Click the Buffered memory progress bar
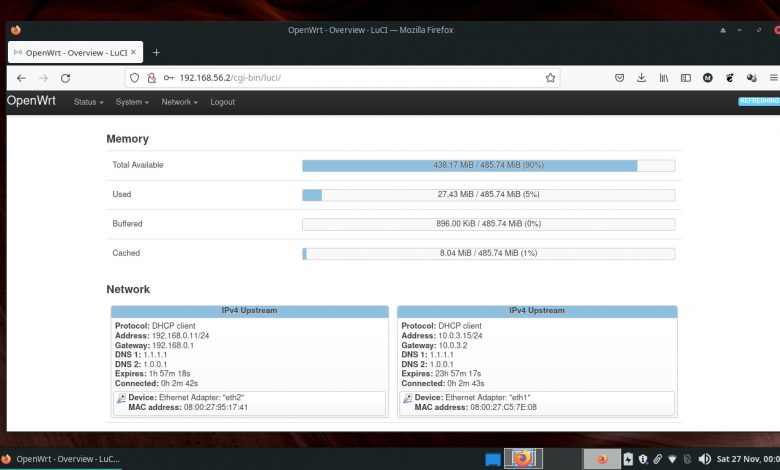780x470 pixels. (488, 224)
